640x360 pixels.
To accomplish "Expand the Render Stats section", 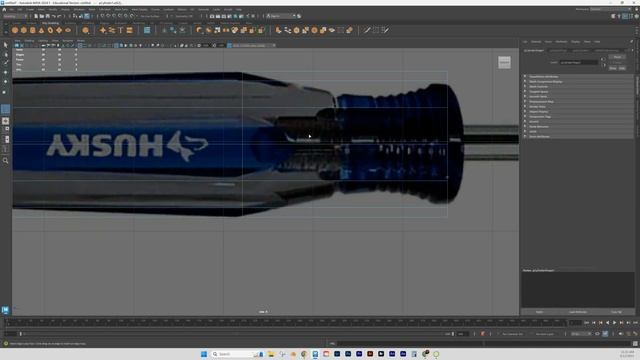I will tap(578, 107).
